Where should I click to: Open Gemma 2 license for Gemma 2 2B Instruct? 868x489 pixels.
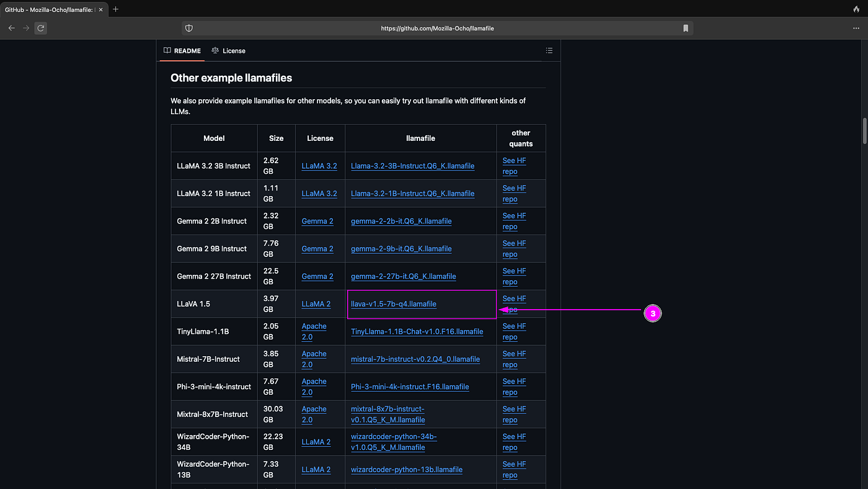[317, 221]
